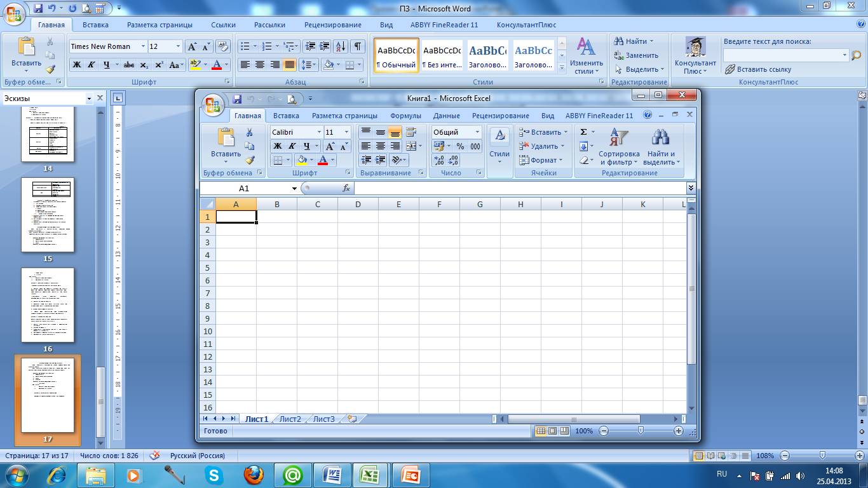Click the Excel Wrap Text icon
This screenshot has height=488, width=868.
410,132
